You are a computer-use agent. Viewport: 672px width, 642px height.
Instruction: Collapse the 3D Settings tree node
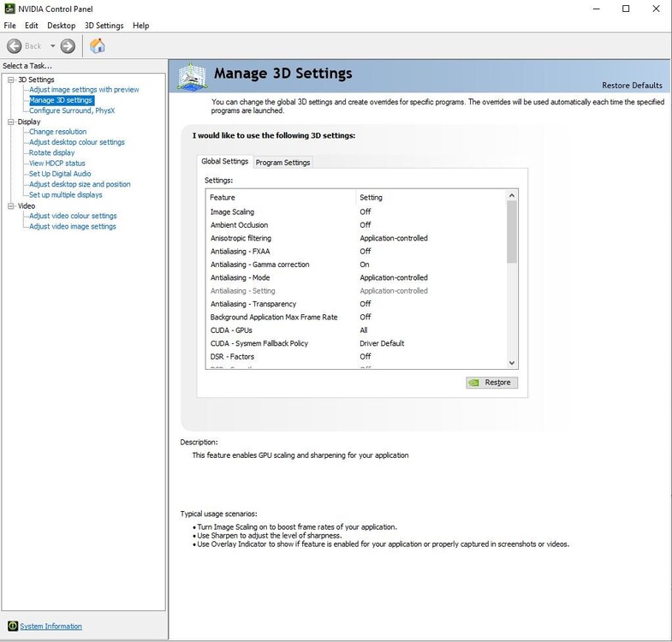11,80
